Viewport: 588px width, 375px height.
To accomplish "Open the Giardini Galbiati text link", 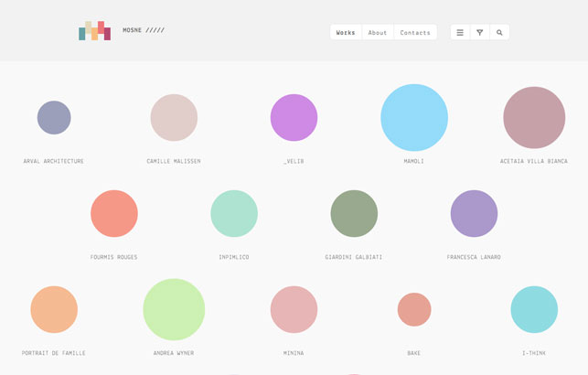I will [x=354, y=257].
